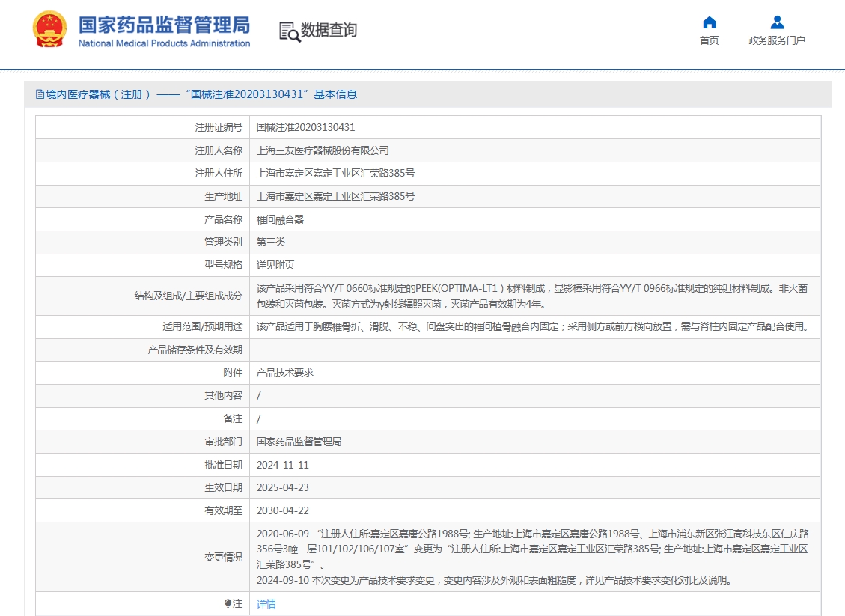Click the 适用范围/预期用途 label
This screenshot has width=845, height=616.
[x=203, y=327]
